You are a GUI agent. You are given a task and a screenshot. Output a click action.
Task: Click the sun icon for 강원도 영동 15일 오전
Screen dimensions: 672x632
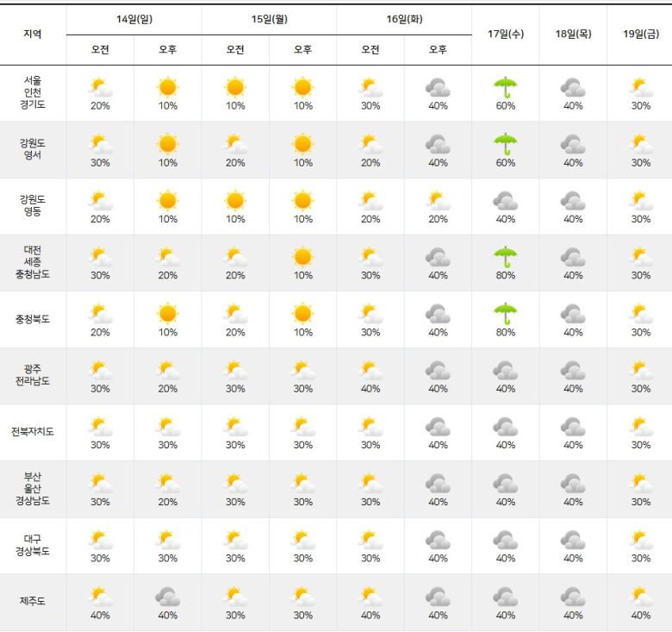click(x=235, y=200)
